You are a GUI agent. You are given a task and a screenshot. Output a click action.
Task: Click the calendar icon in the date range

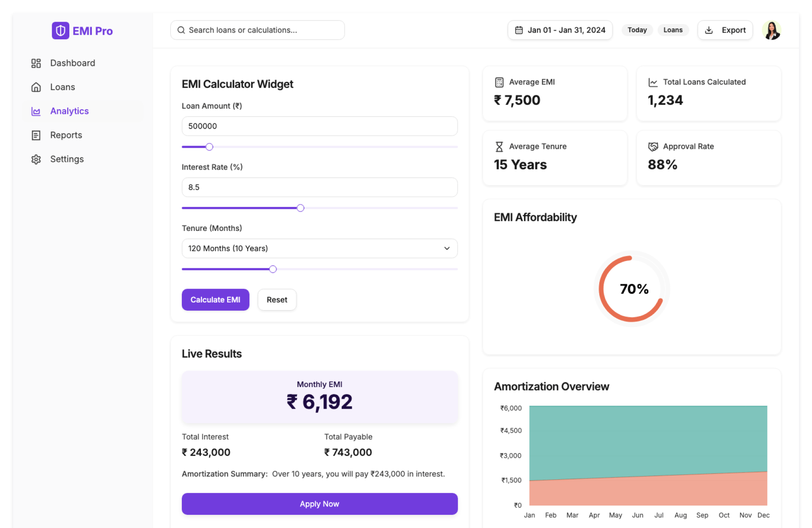518,30
